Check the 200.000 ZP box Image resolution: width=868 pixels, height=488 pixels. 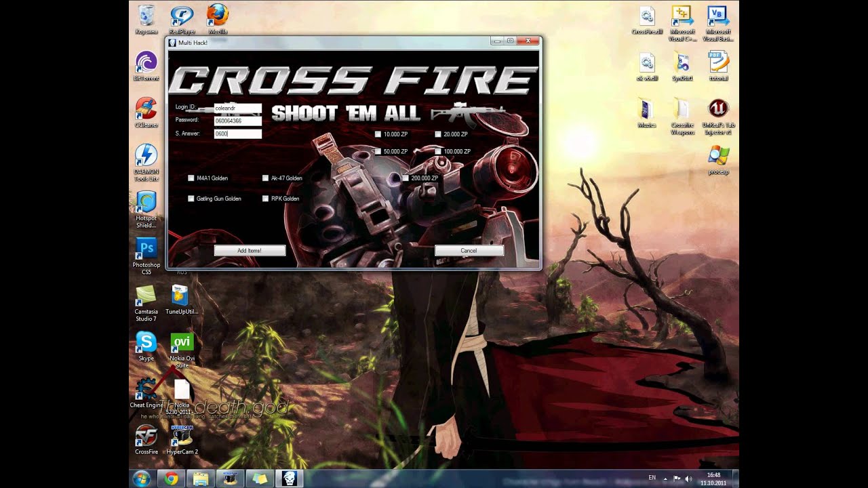click(406, 178)
